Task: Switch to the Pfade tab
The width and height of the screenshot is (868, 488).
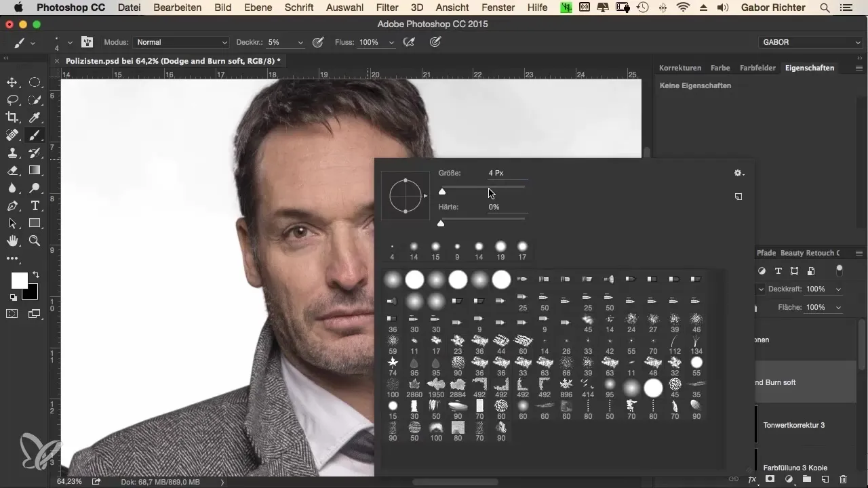Action: [x=766, y=253]
